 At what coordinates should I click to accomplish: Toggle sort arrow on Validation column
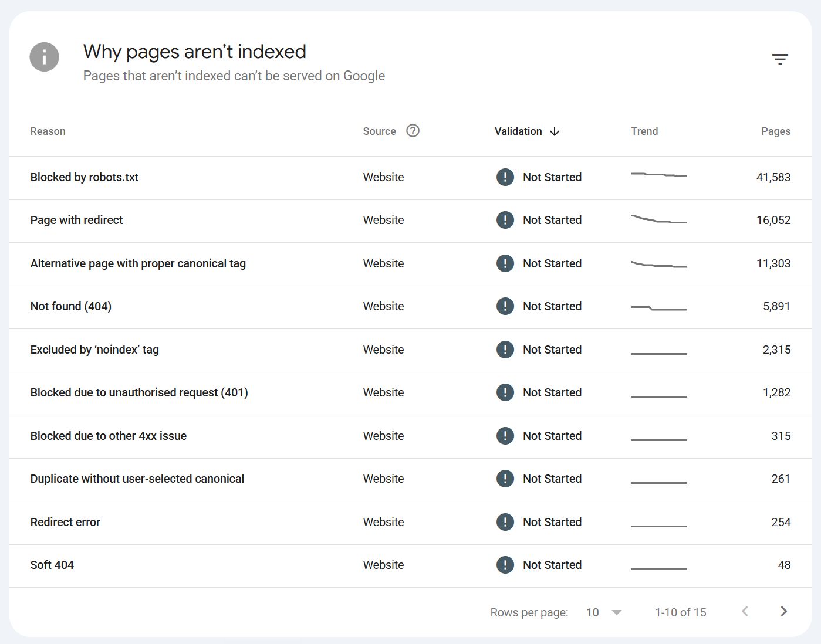[555, 131]
